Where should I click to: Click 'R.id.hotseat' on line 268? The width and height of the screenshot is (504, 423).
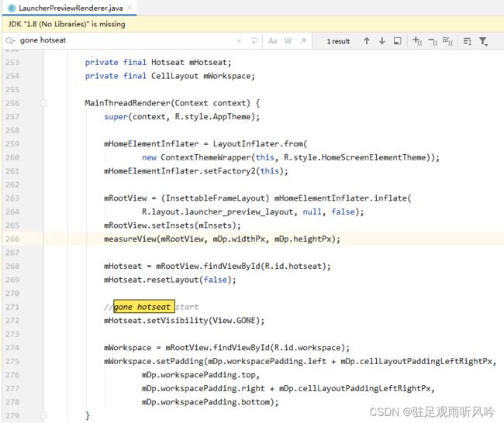pos(292,267)
